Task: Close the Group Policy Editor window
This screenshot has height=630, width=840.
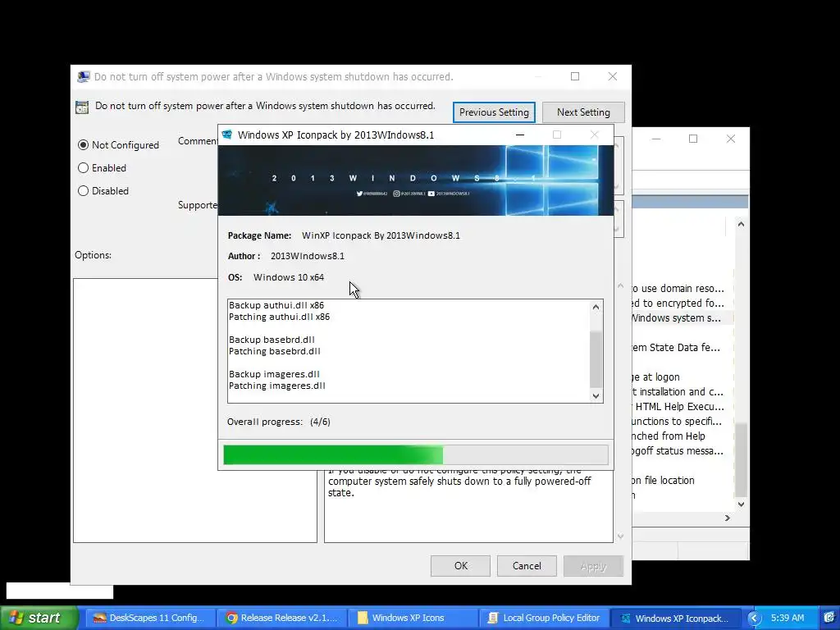Action: click(x=731, y=139)
